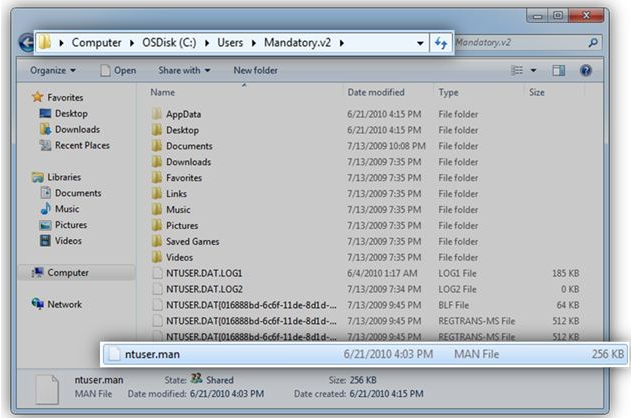Open Music library in navigation pane

click(67, 209)
